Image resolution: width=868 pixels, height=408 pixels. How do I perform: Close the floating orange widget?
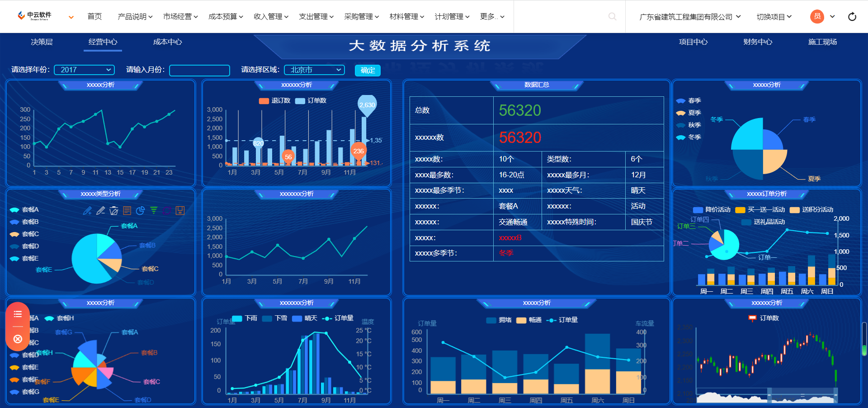tap(18, 339)
